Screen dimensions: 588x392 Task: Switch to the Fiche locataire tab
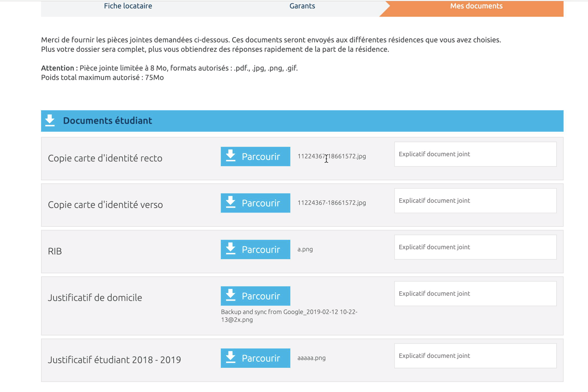coord(128,6)
